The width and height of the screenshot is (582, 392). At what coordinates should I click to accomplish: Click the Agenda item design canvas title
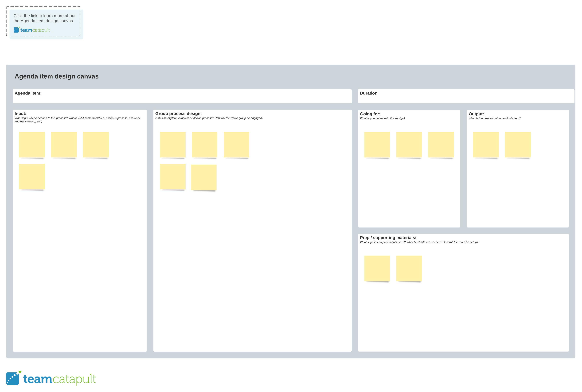point(57,76)
